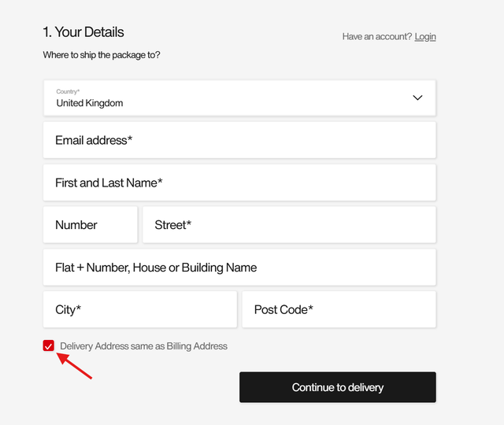Screen dimensions: 504x425
Task: Click the United Kingdom selected value
Action: click(90, 103)
